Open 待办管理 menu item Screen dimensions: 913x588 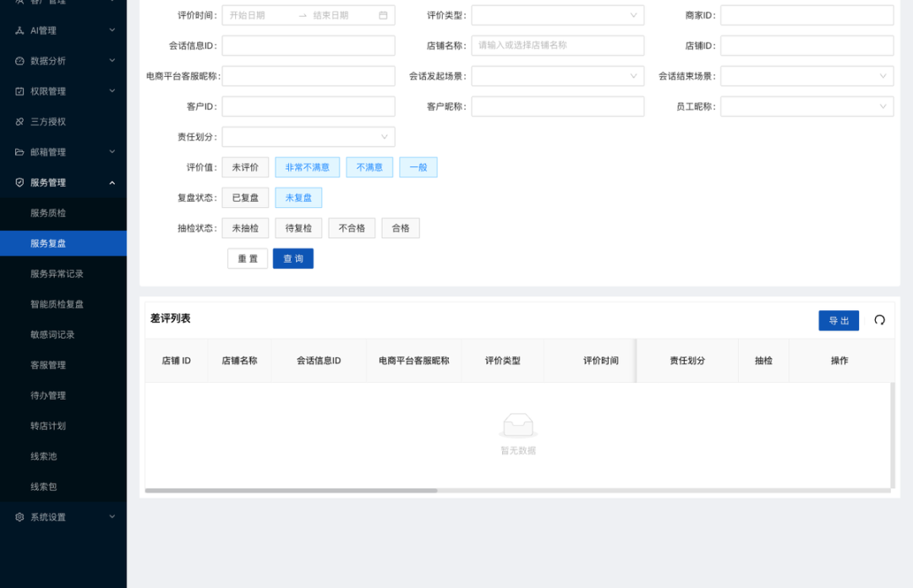coord(63,395)
